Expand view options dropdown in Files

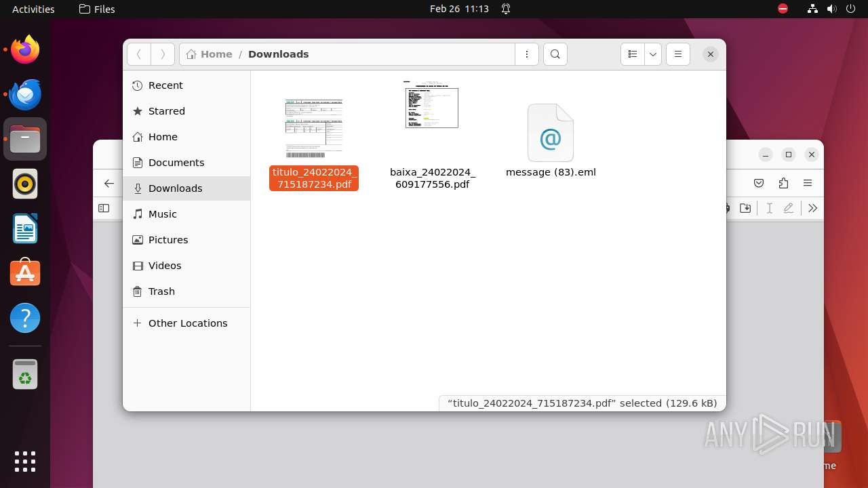[653, 54]
